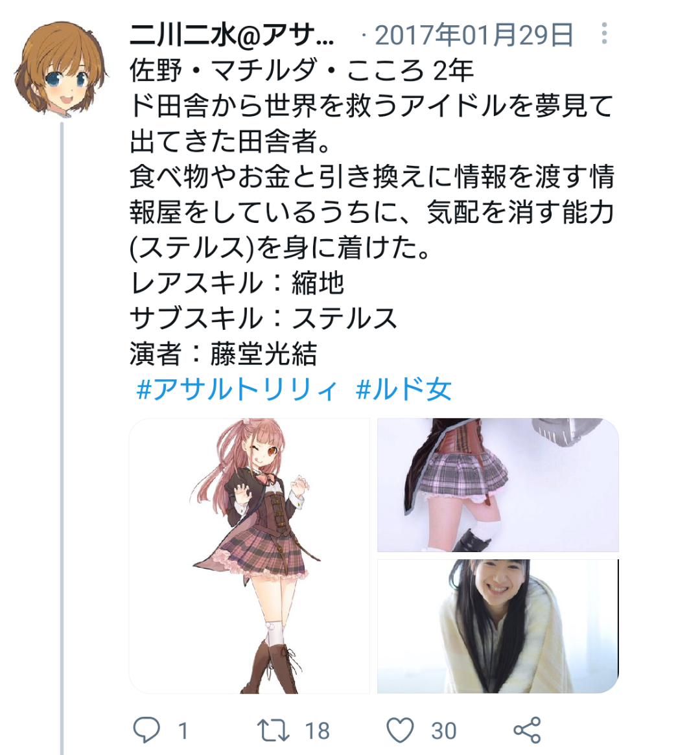700x755 pixels.
Task: View the pink-haired anime character illustration
Action: [x=250, y=555]
